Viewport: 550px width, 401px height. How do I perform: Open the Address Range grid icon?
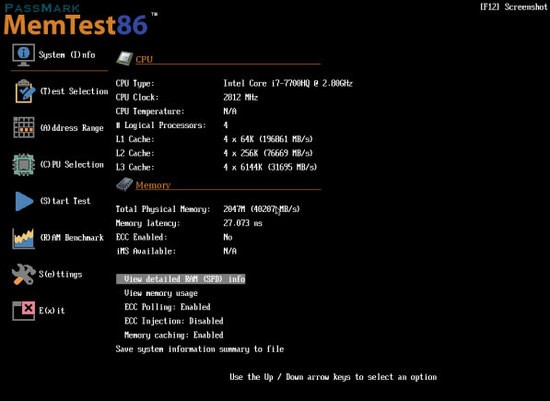(24, 128)
